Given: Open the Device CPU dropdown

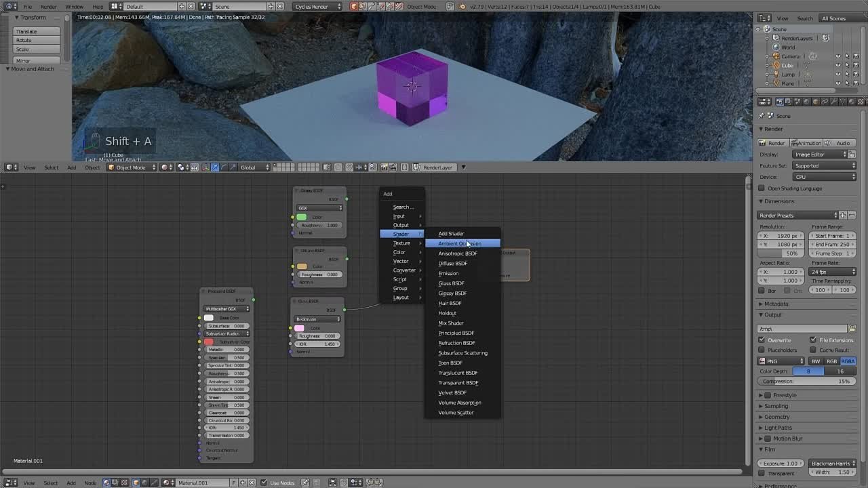Looking at the screenshot, I should 824,177.
